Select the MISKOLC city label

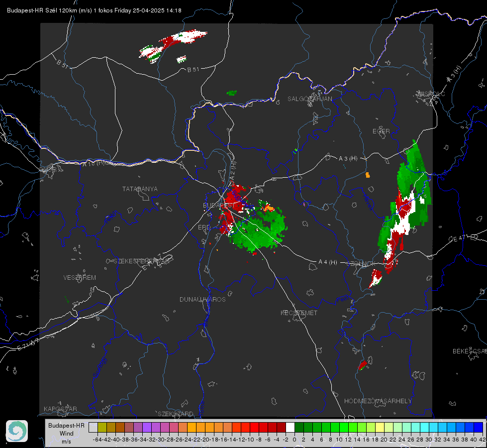coord(431,94)
